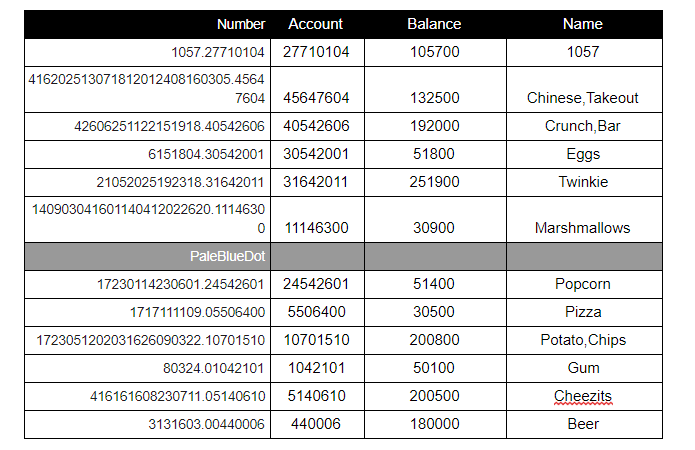Select the Beer name cell

point(584,424)
